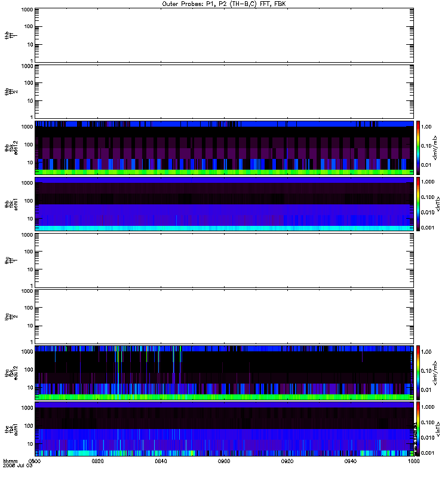Screen dimensions: 448x478
Task: Click the '1.00' value on thb edc12 color bar
Action: [x=426, y=127]
